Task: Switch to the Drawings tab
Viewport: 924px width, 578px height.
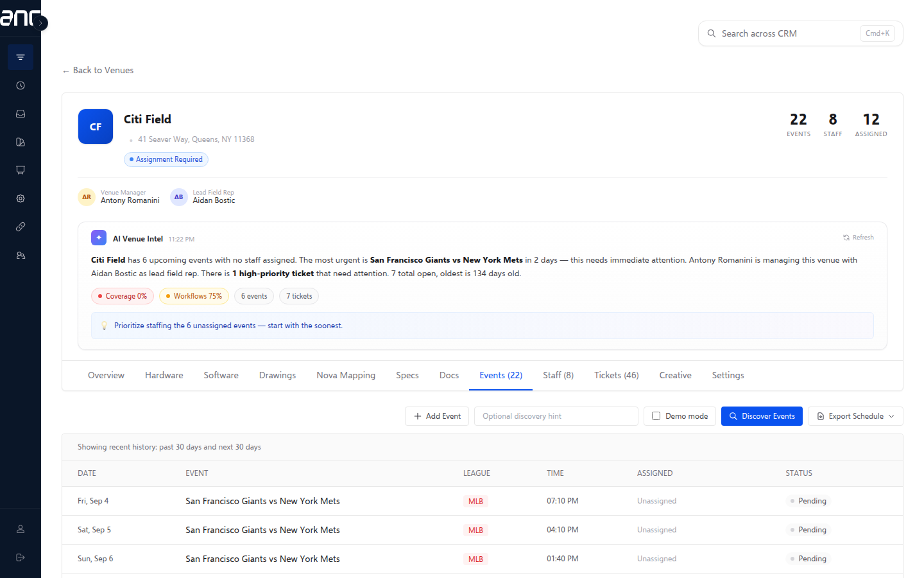Action: [x=278, y=376]
